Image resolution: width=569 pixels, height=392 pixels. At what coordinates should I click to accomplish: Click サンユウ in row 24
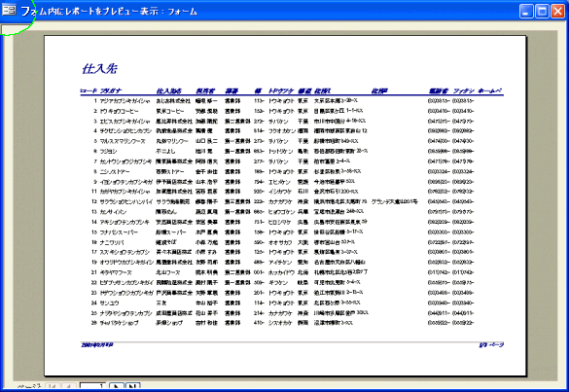point(109,303)
